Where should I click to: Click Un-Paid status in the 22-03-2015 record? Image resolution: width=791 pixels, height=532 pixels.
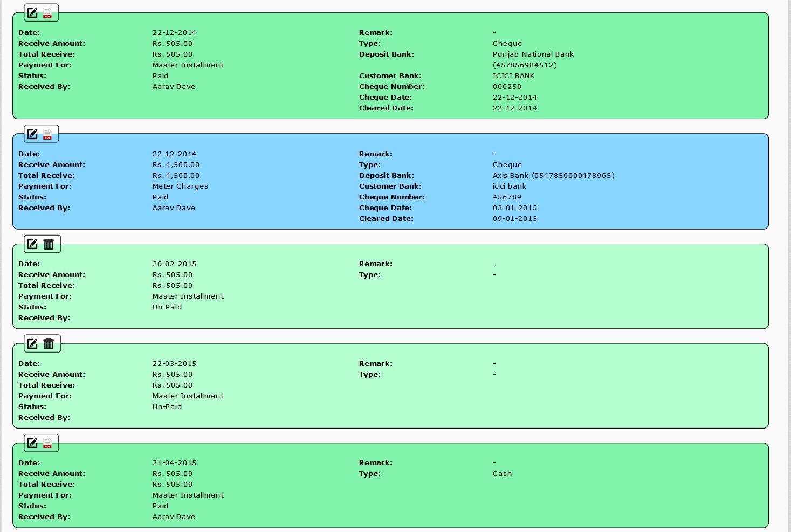pyautogui.click(x=167, y=407)
